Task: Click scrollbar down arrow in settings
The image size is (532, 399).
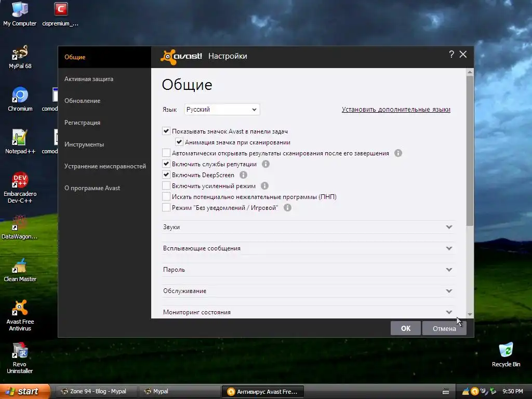Action: click(x=470, y=314)
